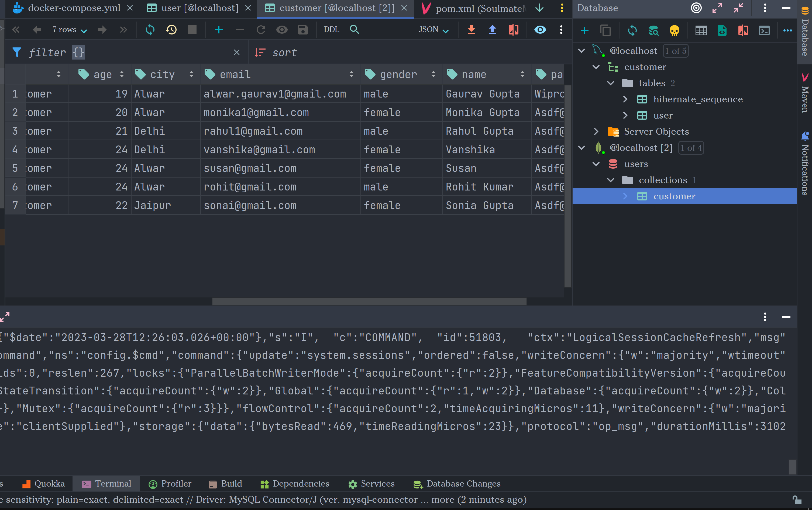
Task: Switch to the docker-compose.yml tab
Action: pos(74,8)
